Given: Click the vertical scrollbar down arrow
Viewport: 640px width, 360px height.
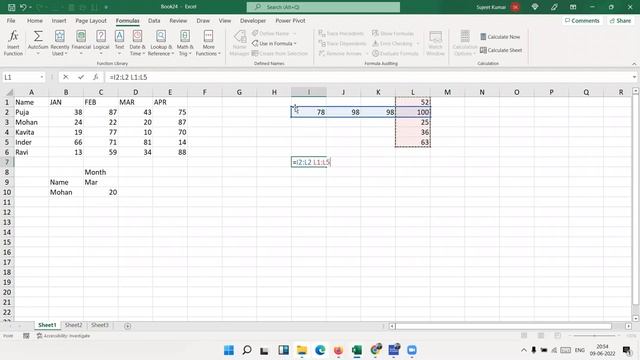Looking at the screenshot, I should [x=635, y=318].
